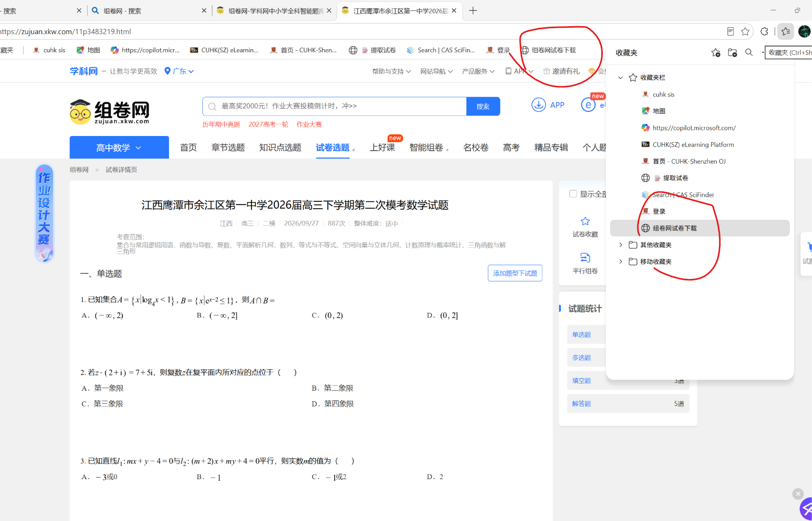Open the 2027高考一轮 link

tap(268, 124)
